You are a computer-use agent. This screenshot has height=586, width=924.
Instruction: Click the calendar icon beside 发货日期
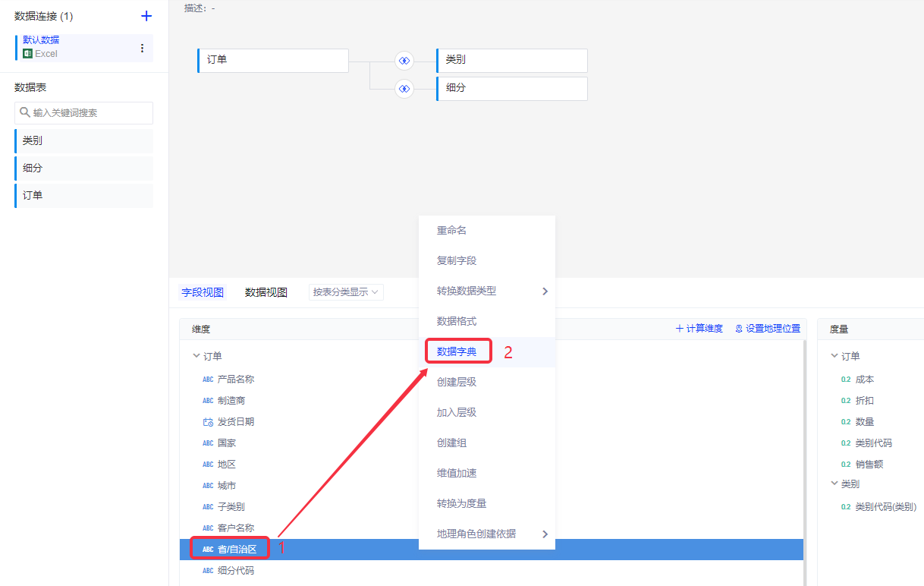pyautogui.click(x=208, y=422)
